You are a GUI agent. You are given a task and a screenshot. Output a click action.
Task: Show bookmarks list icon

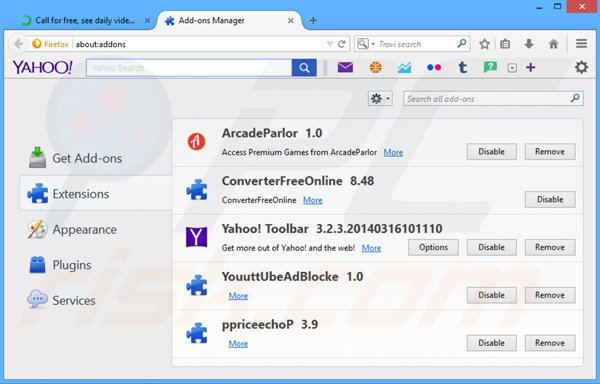pyautogui.click(x=505, y=44)
